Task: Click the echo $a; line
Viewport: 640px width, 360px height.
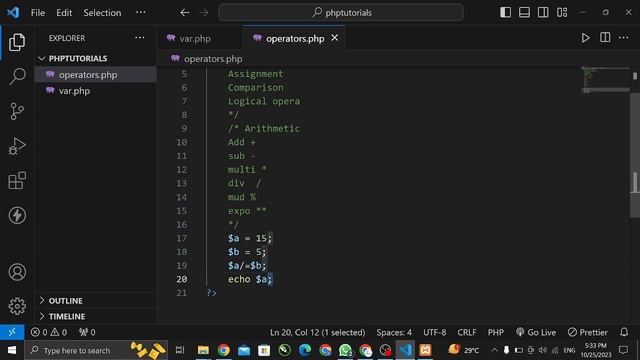Action: click(249, 279)
